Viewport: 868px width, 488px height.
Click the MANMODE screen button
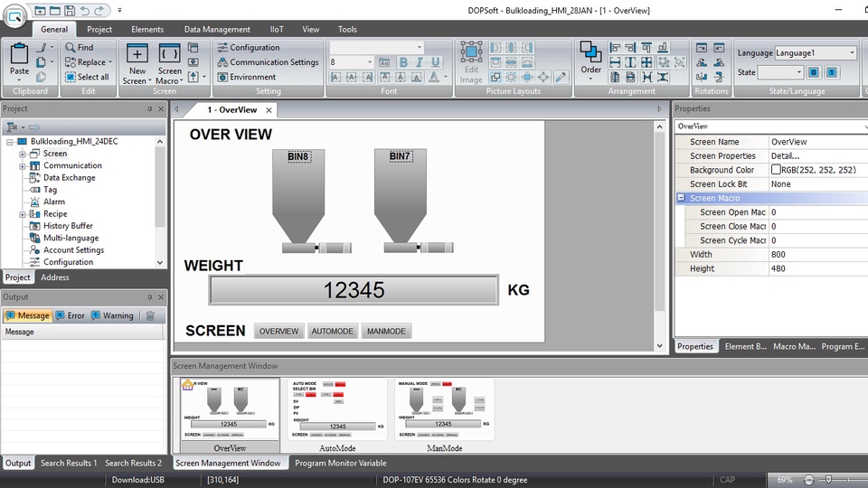(386, 332)
